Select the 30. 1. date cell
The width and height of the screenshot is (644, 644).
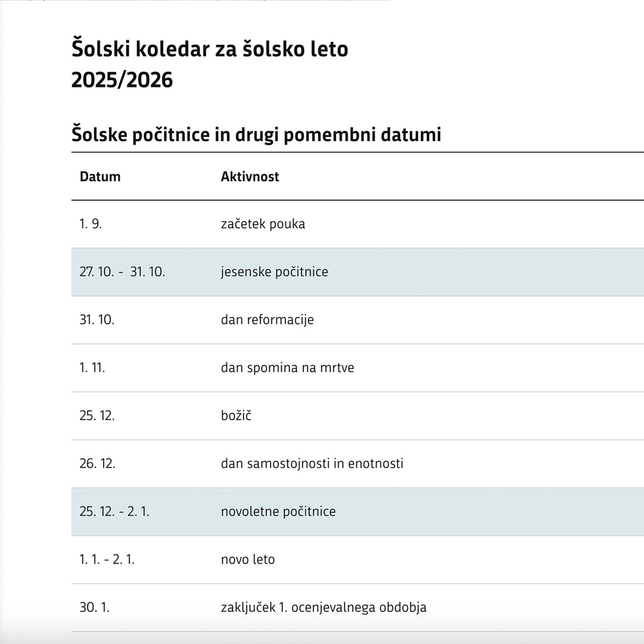94,608
